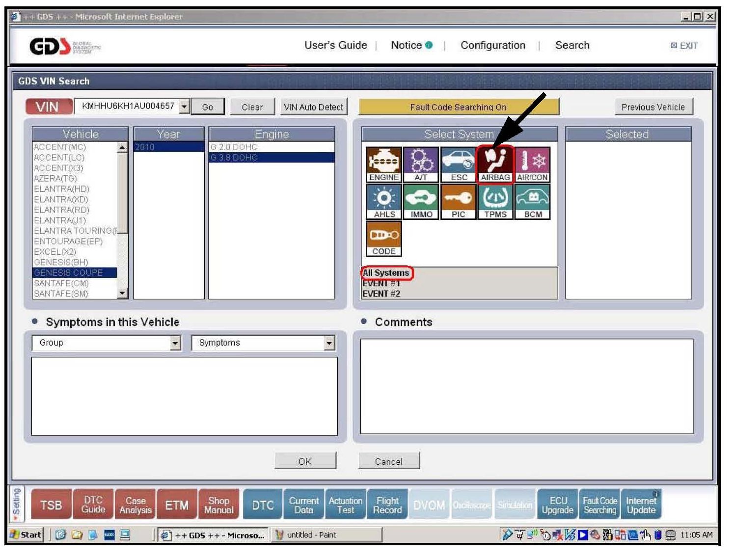Expand the Symptoms dropdown
734x560 pixels.
(x=329, y=343)
